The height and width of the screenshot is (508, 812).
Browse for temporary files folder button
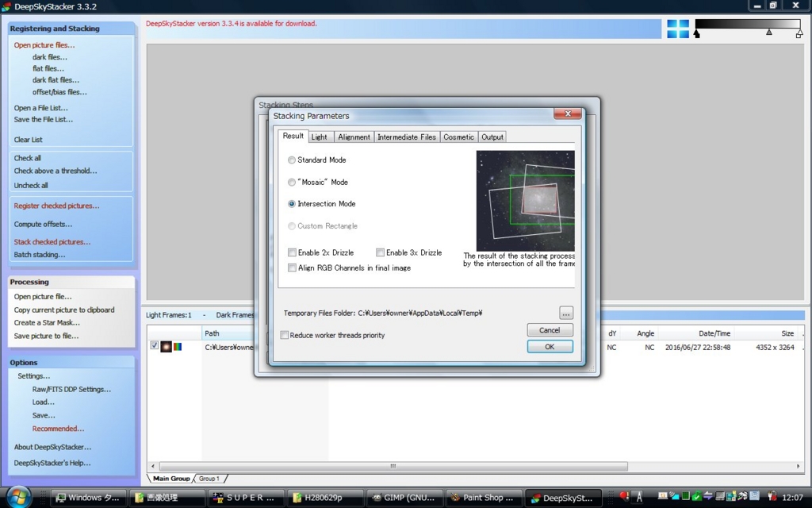click(x=566, y=313)
